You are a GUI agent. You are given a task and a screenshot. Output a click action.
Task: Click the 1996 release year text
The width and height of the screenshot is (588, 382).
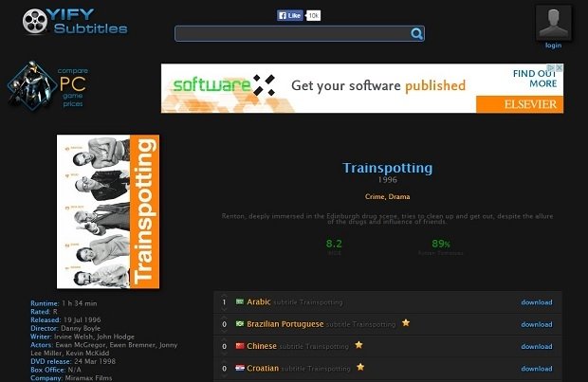click(x=387, y=180)
